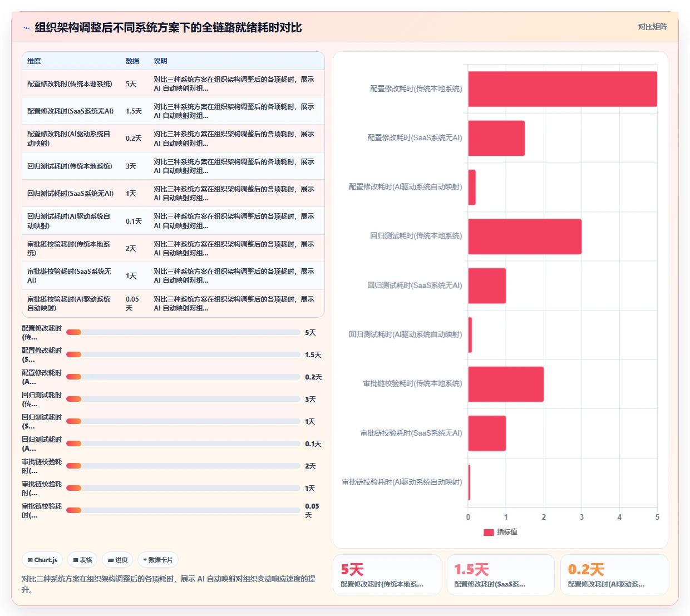The width and height of the screenshot is (690, 616).
Task: Click chart bar 回归测试耗时(AI驱动系统自动映射)
Action: click(x=470, y=335)
